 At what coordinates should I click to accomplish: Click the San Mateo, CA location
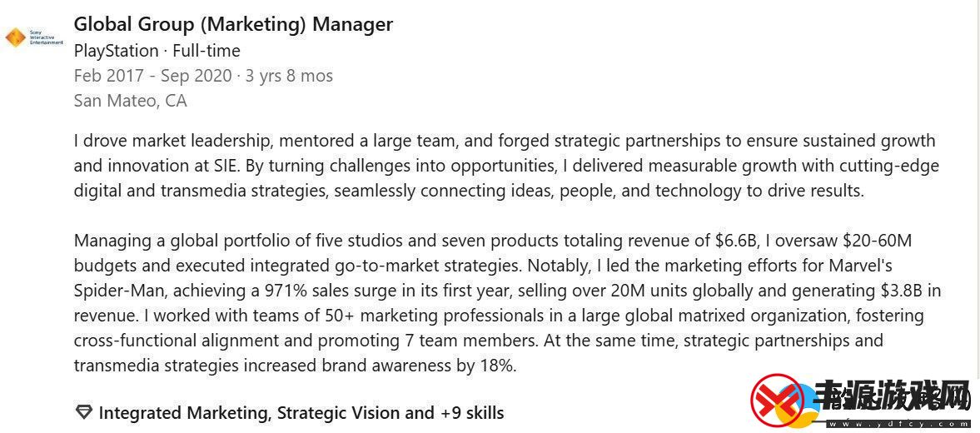(130, 102)
